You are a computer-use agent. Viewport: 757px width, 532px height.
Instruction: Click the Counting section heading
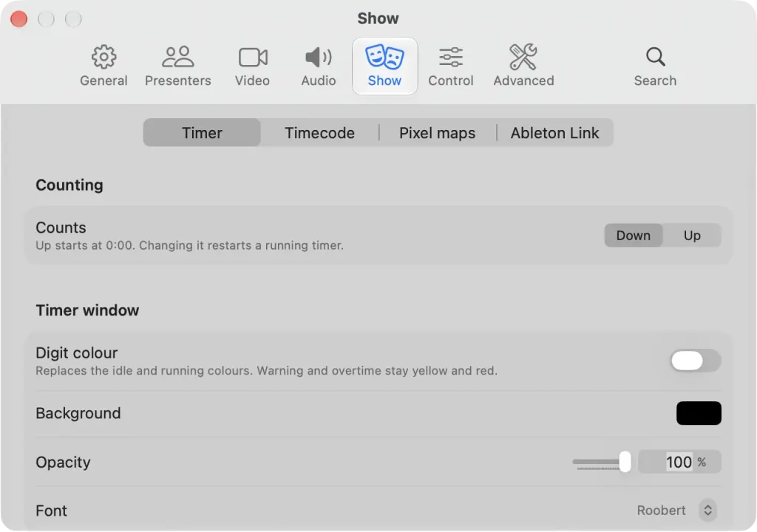(x=69, y=185)
